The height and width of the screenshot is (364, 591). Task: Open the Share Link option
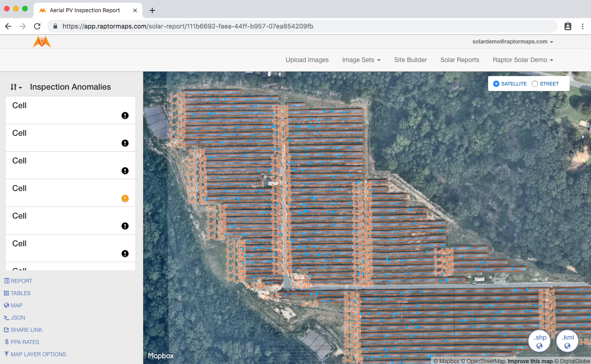click(x=23, y=330)
